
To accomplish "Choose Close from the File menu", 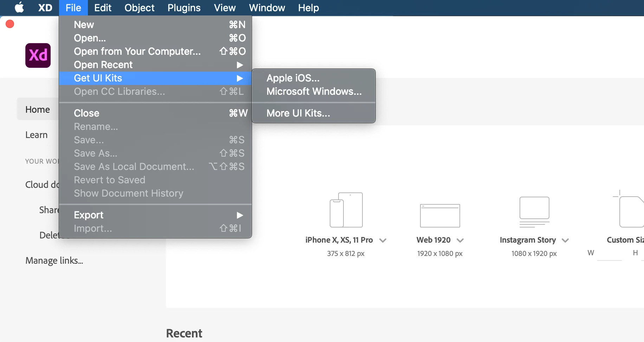I will coord(155,113).
